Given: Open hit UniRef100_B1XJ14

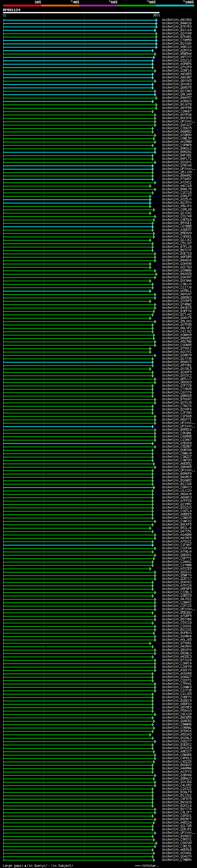Looking at the screenshot, I should click(177, 30).
